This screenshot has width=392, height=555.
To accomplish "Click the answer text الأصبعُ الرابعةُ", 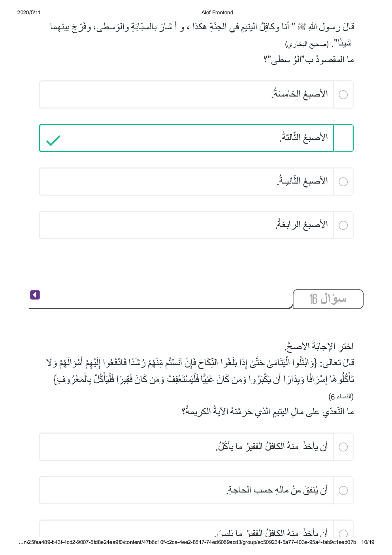I will [302, 225].
